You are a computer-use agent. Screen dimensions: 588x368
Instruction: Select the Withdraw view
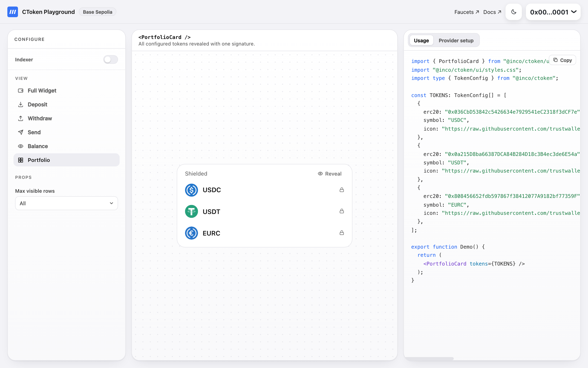[66, 118]
